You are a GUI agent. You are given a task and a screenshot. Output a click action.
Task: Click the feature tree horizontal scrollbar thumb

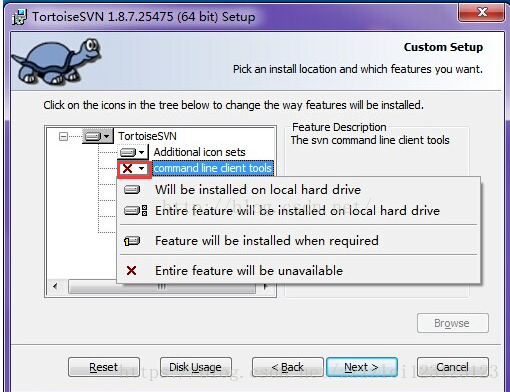point(162,287)
